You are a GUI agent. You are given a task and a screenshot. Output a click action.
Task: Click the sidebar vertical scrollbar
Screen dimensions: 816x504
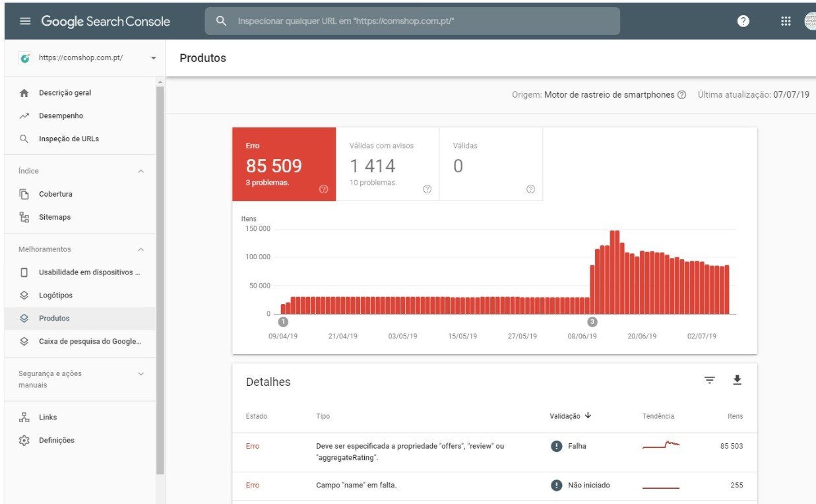160,277
